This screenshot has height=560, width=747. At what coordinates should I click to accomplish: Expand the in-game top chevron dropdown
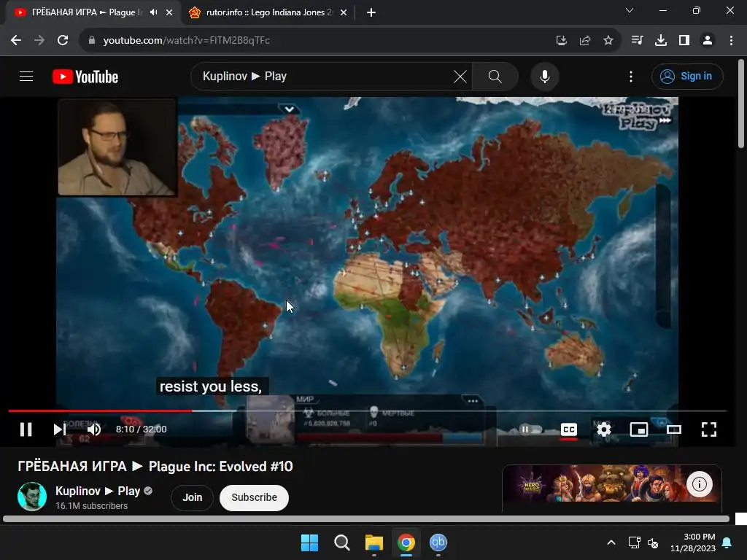tap(289, 109)
